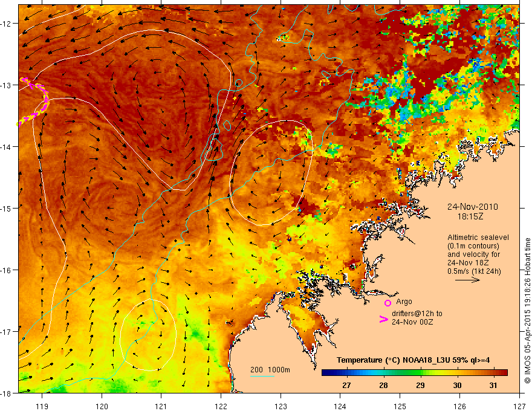This screenshot has height=411, width=532.
Task: Click latitude axis label -18
Action: [x=7, y=393]
